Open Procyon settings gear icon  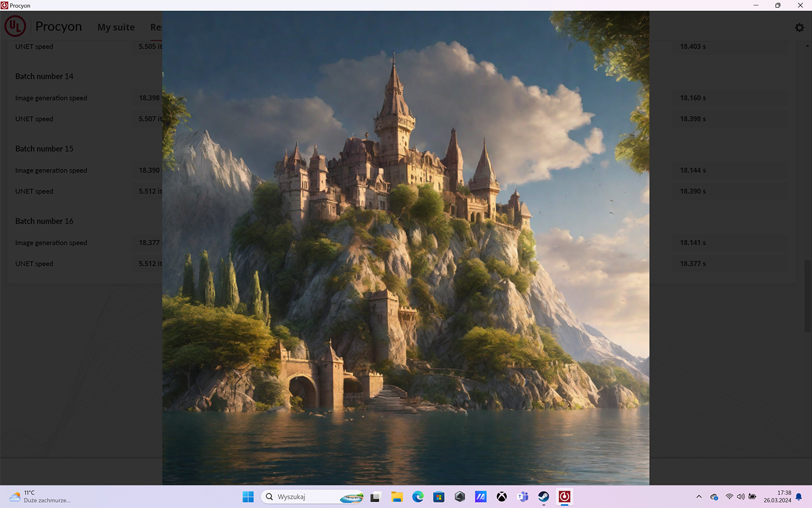tap(799, 27)
